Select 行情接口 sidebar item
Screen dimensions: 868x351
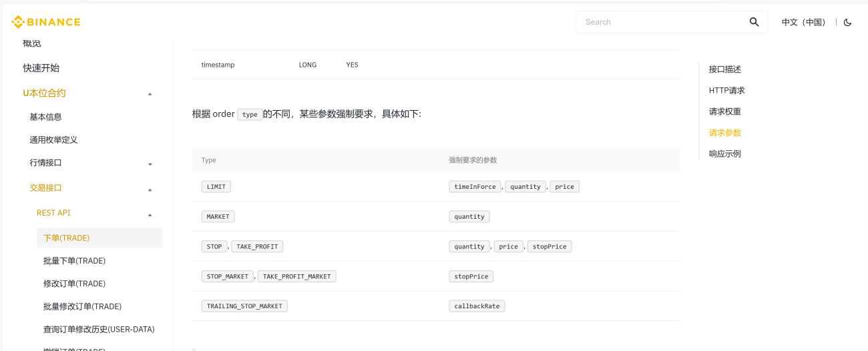[45, 163]
